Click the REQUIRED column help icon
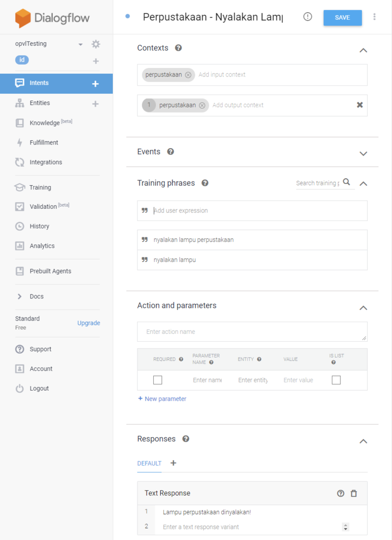 coord(181,359)
